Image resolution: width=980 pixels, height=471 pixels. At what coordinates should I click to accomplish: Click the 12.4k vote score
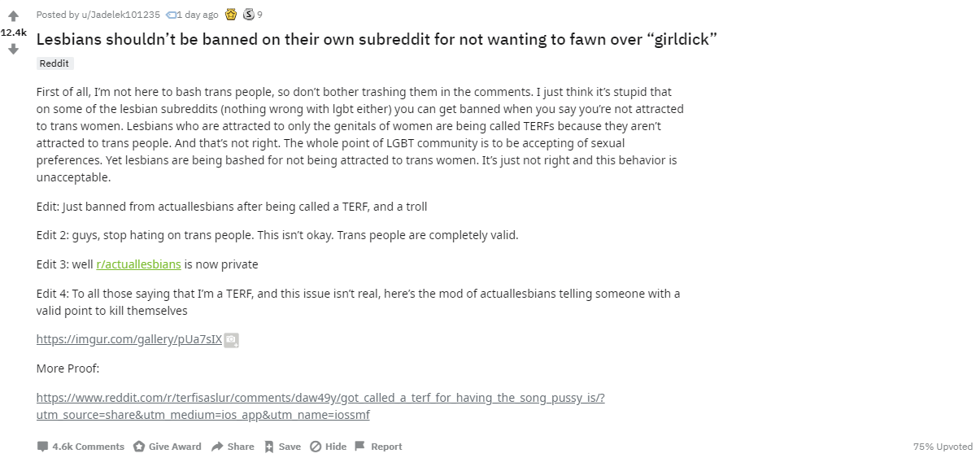click(14, 32)
